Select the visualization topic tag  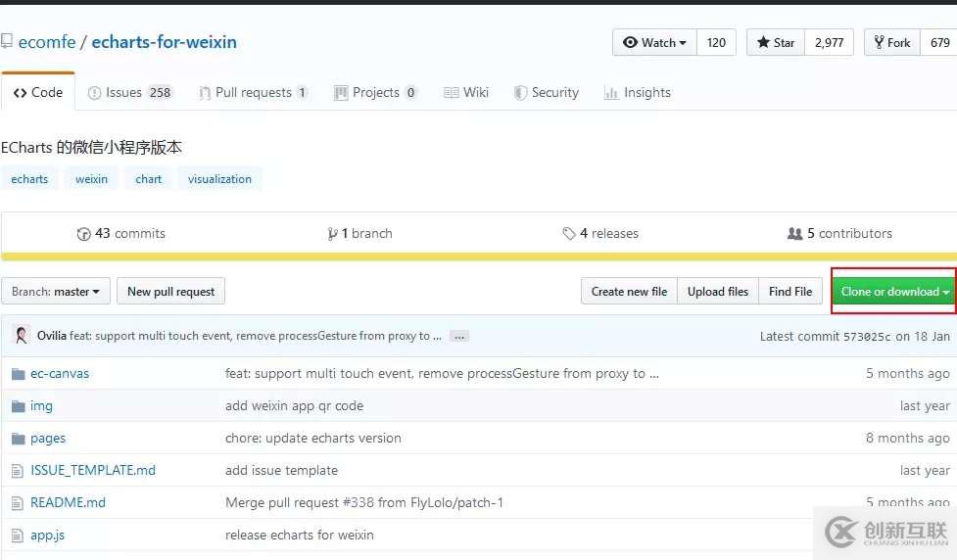[x=219, y=179]
